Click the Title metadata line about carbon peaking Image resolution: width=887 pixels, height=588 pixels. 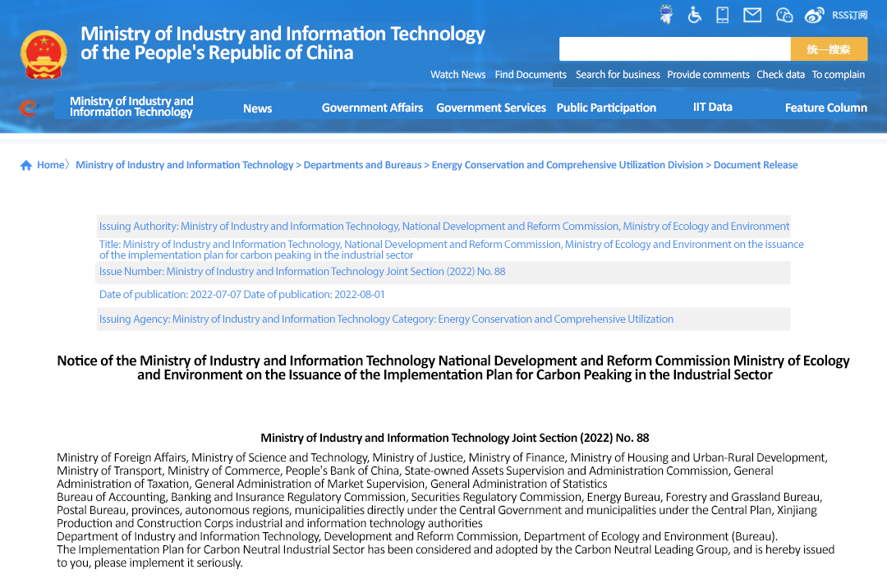(x=452, y=250)
